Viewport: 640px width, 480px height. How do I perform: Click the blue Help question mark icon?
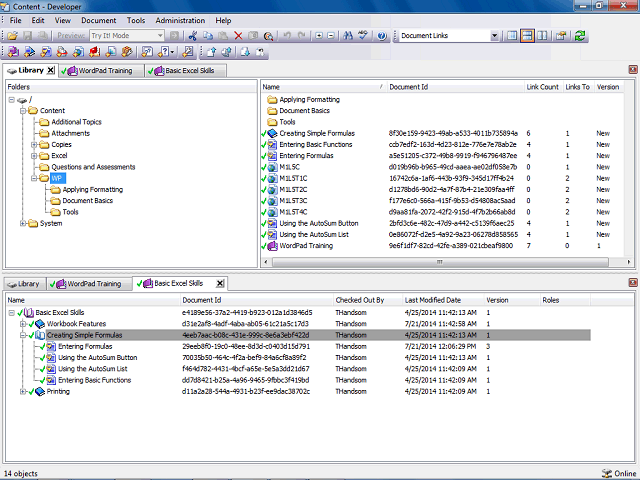[382, 36]
